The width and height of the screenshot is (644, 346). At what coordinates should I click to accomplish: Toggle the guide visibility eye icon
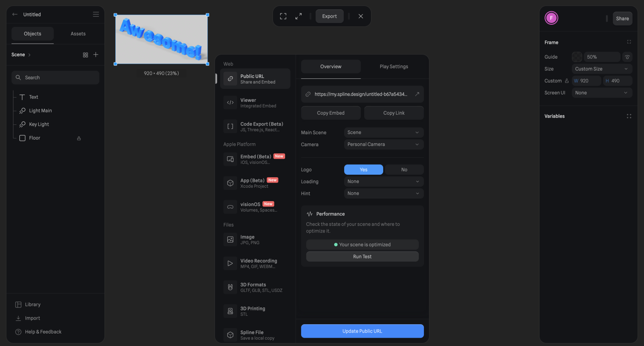pyautogui.click(x=627, y=57)
